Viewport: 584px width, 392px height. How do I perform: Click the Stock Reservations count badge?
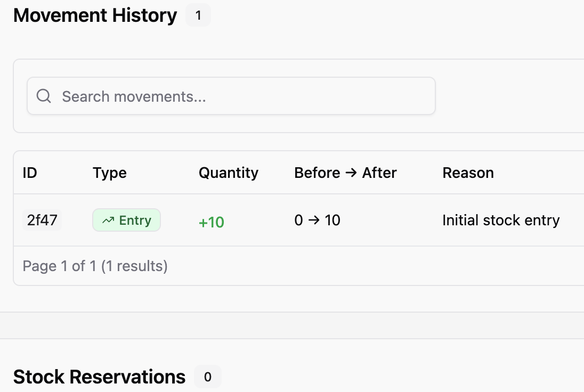208,377
